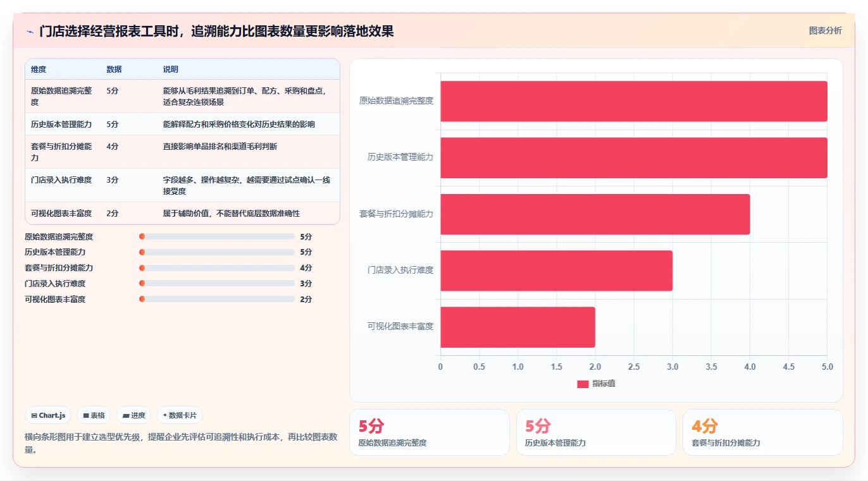The image size is (868, 481).
Task: Click the 门店录入执行难度 progress bar
Action: 217,284
